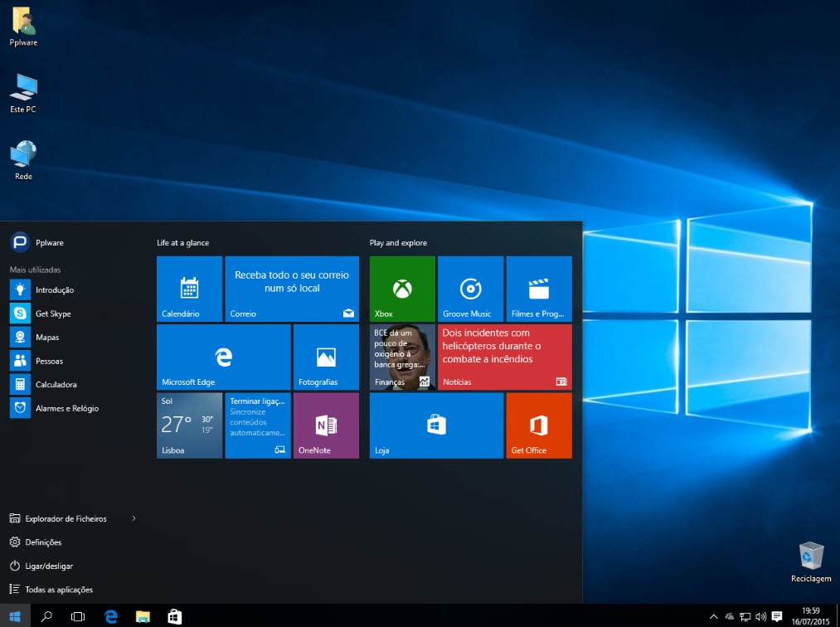Open the Xbox tile
Viewport: 840px width, 627px height.
pyautogui.click(x=402, y=289)
